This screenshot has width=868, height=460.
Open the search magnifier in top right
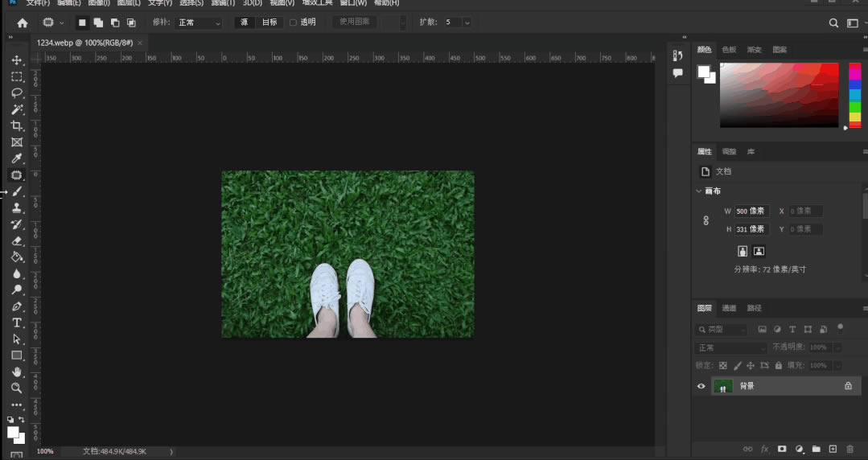[833, 23]
